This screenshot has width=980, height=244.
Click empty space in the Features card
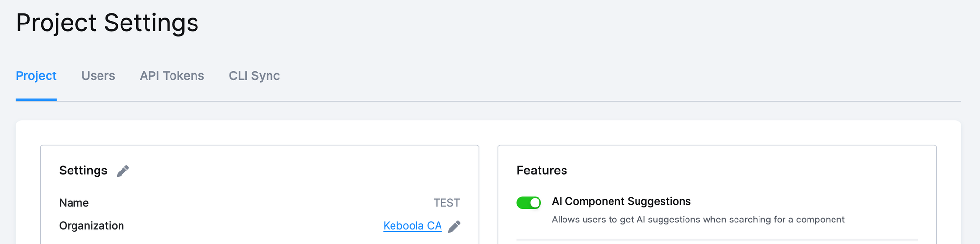784,171
